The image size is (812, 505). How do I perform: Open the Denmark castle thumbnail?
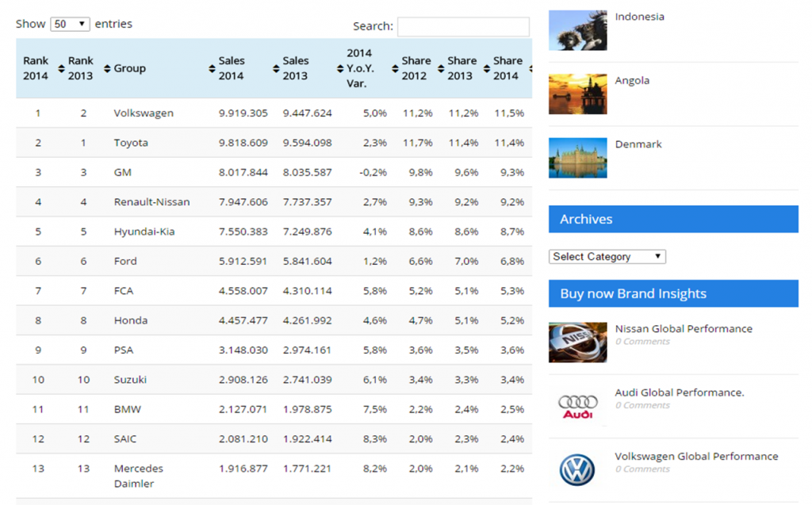coord(578,158)
